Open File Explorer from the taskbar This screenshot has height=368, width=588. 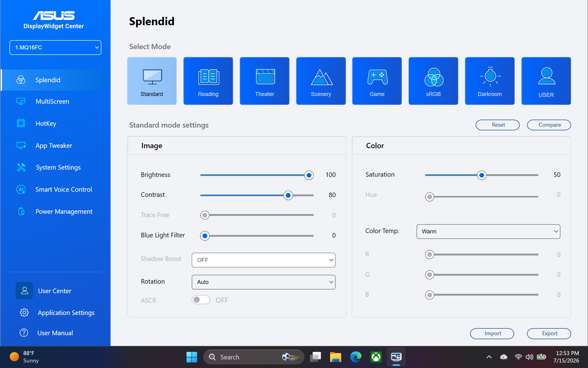tap(335, 357)
